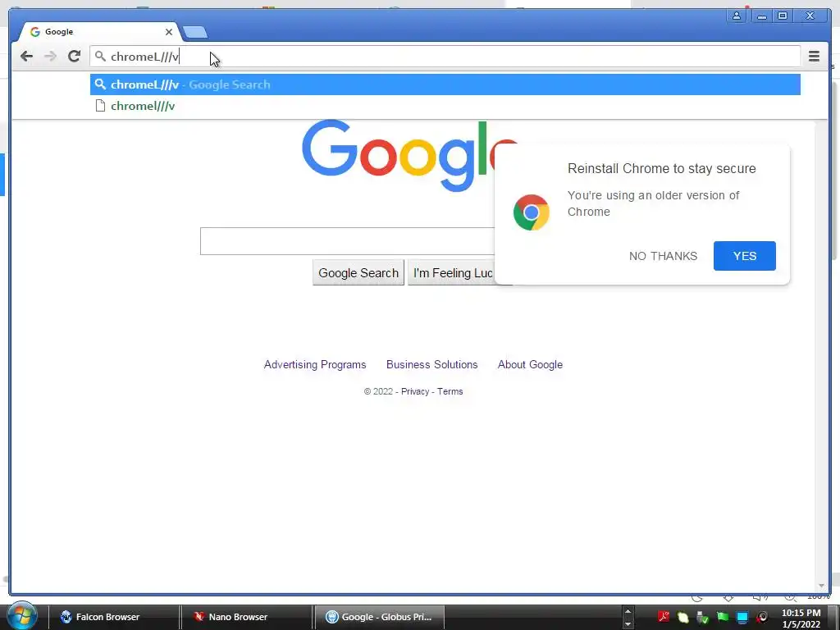Open a new tab with the new-tab button

pos(195,33)
